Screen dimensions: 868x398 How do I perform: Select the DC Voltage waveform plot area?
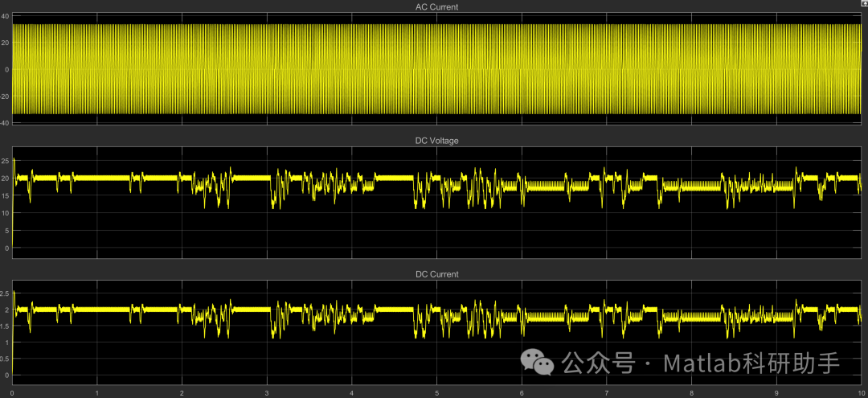click(x=437, y=203)
